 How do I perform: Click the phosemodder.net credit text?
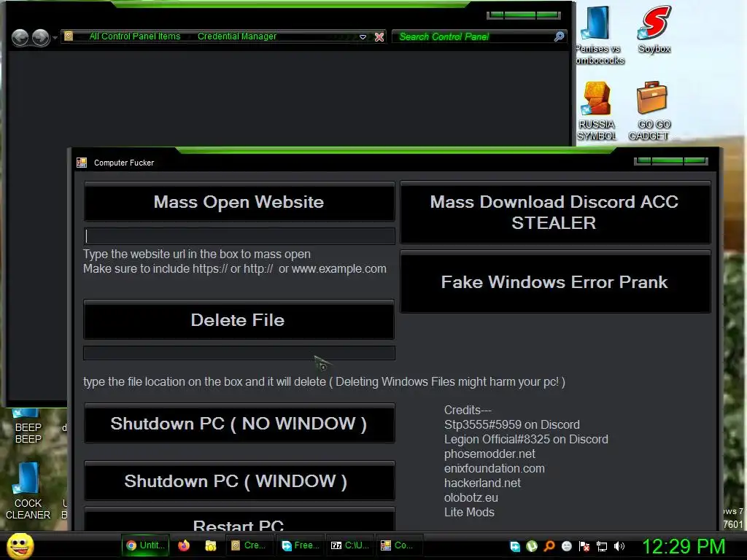point(489,454)
